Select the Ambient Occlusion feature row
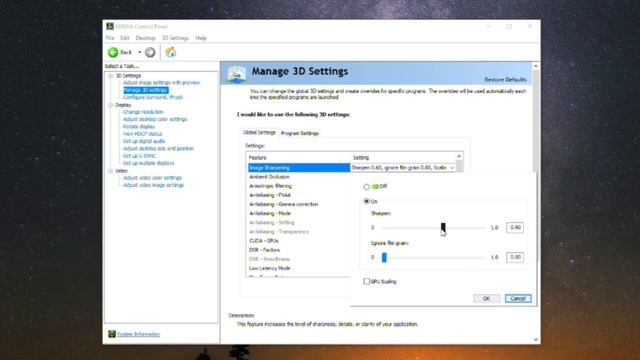 pos(299,177)
